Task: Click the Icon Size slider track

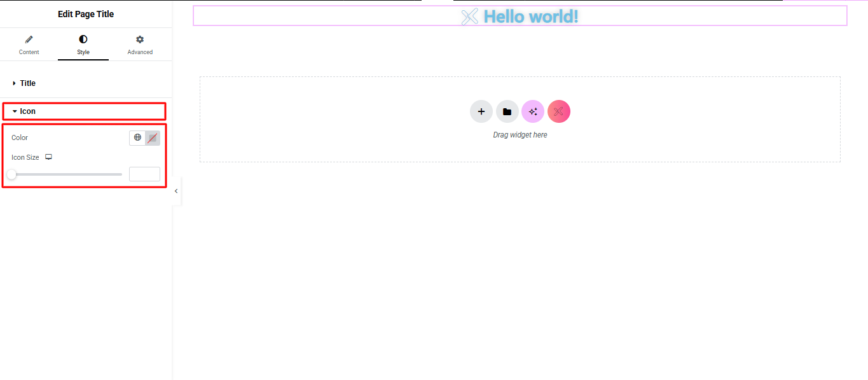Action: (x=70, y=174)
